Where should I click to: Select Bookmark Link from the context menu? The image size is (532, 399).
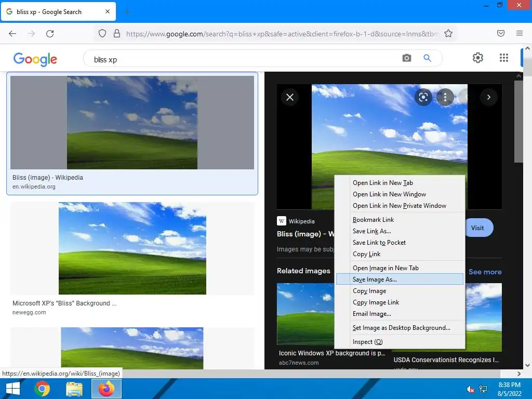[x=400, y=220]
